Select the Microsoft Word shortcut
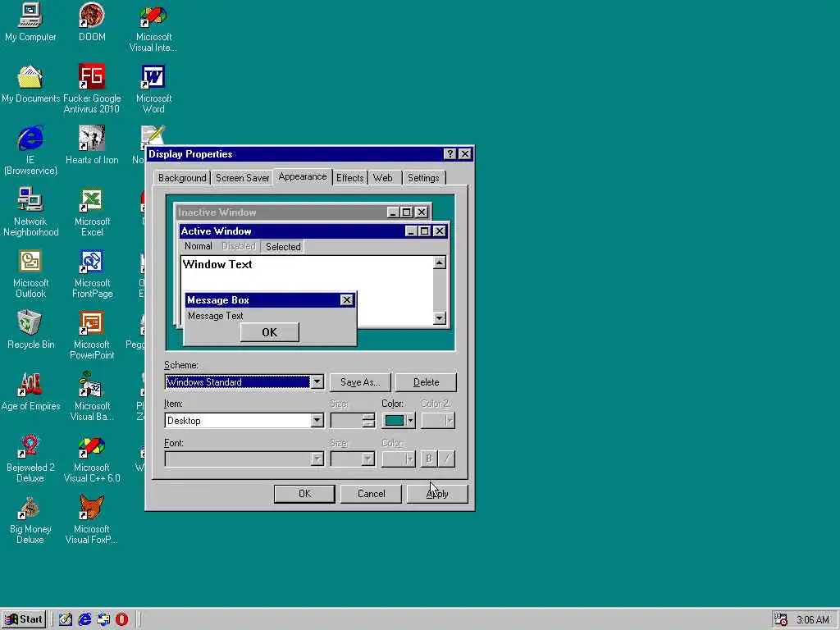The image size is (840, 630). 153,89
